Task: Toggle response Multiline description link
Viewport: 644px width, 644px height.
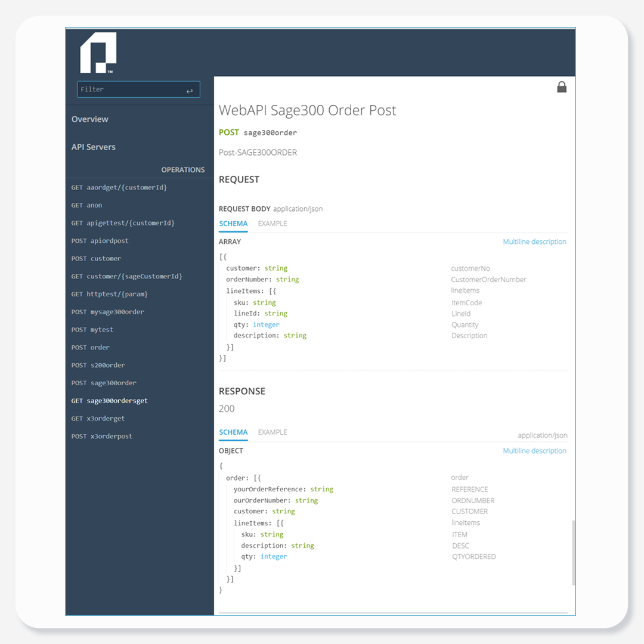Action: (x=534, y=451)
